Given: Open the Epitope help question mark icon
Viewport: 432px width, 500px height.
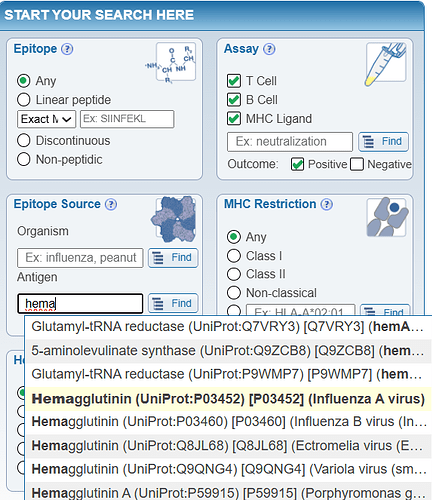Looking at the screenshot, I should pyautogui.click(x=67, y=49).
